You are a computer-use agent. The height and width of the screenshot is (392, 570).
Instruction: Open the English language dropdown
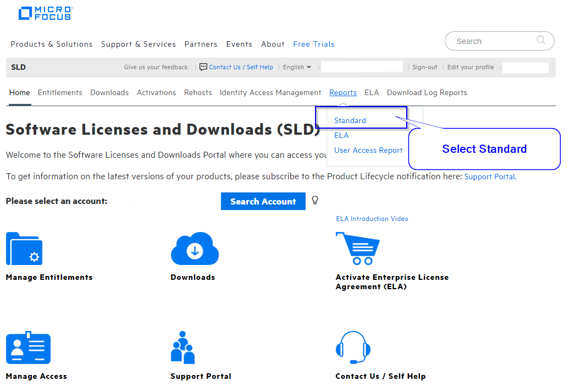click(297, 67)
